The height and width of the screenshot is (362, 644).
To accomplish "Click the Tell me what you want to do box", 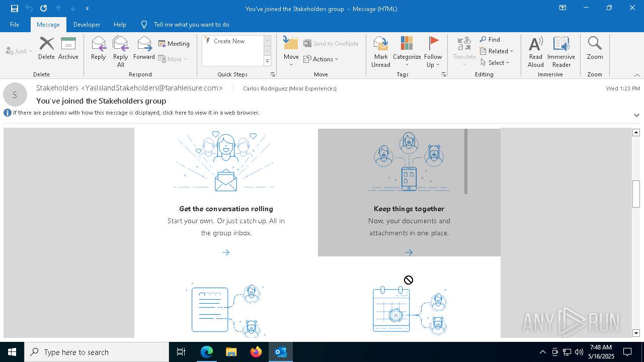I will pyautogui.click(x=191, y=25).
